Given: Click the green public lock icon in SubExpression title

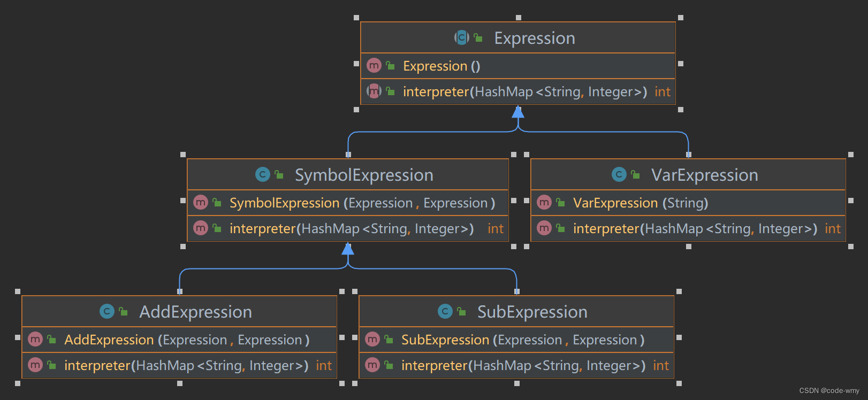Looking at the screenshot, I should click(x=461, y=311).
